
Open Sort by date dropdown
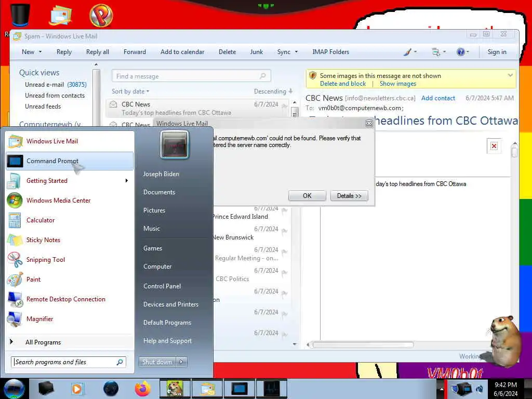pos(130,91)
